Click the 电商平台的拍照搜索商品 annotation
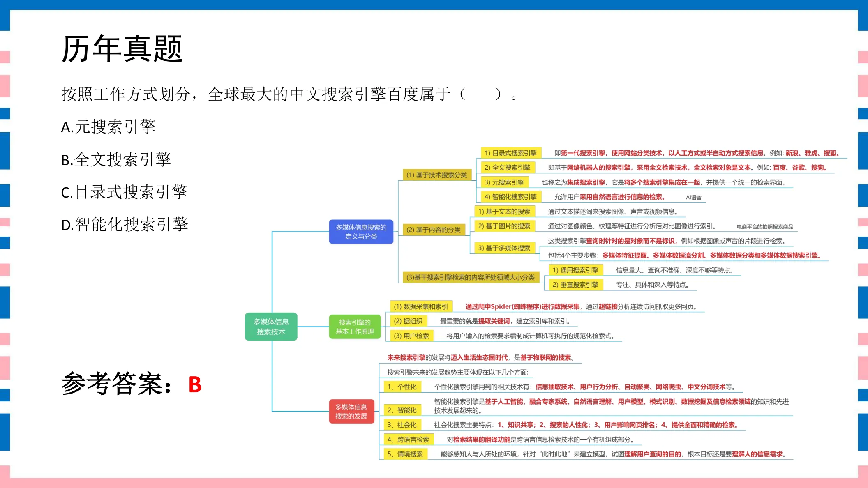The height and width of the screenshot is (488, 868). [x=765, y=227]
